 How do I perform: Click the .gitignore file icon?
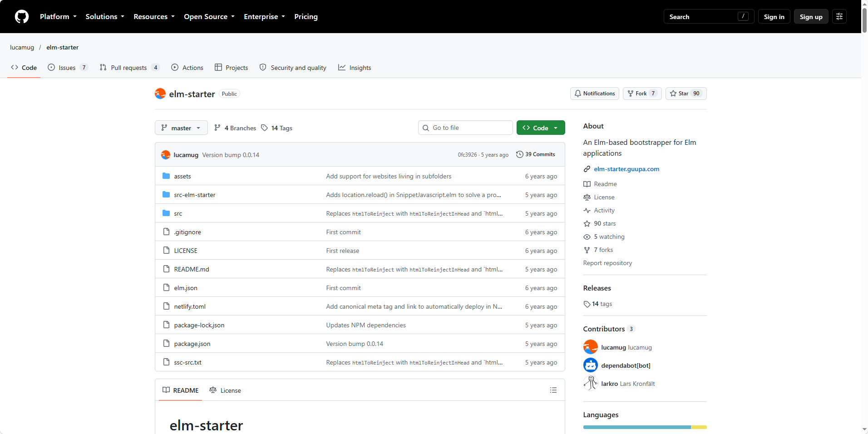point(166,232)
